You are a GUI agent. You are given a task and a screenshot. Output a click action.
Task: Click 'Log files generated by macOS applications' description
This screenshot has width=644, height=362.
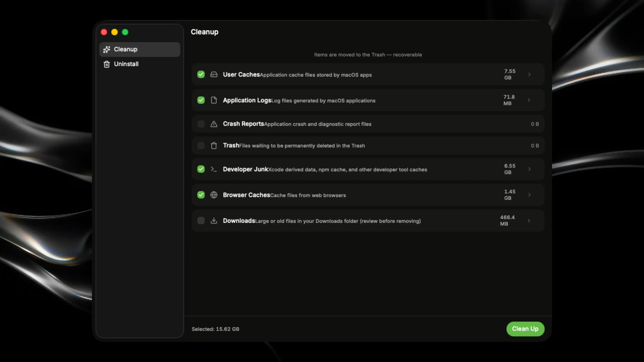coord(323,101)
